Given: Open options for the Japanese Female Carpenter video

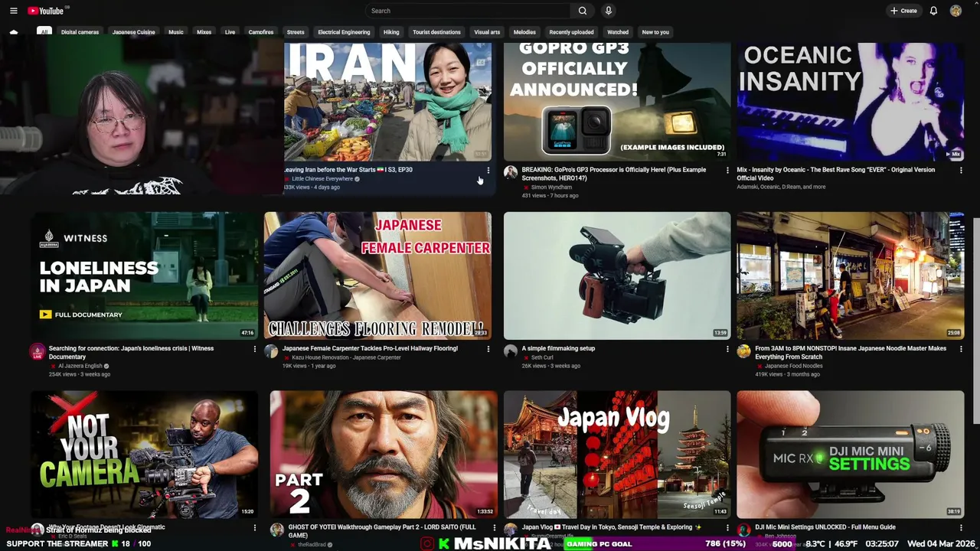Looking at the screenshot, I should pyautogui.click(x=488, y=349).
